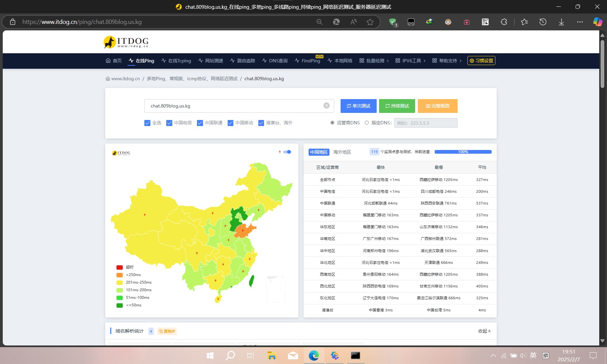The height and width of the screenshot is (364, 607).
Task: Start 单次测试 single ping test
Action: coord(358,106)
